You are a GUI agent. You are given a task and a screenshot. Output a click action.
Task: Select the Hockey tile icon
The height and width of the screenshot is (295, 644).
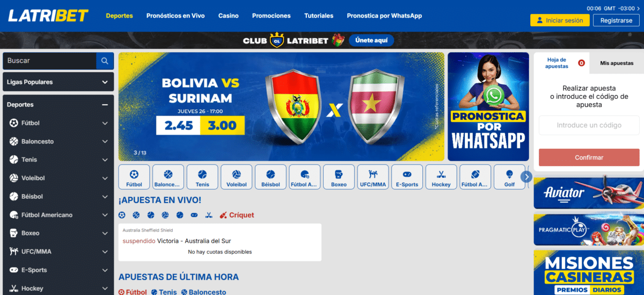click(x=441, y=174)
